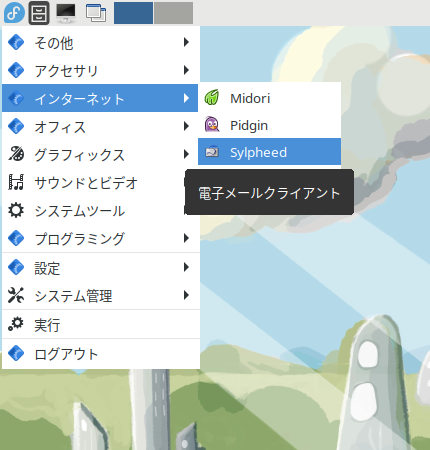Click the show desktop monitor icon
This screenshot has height=450, width=430.
tap(66, 13)
